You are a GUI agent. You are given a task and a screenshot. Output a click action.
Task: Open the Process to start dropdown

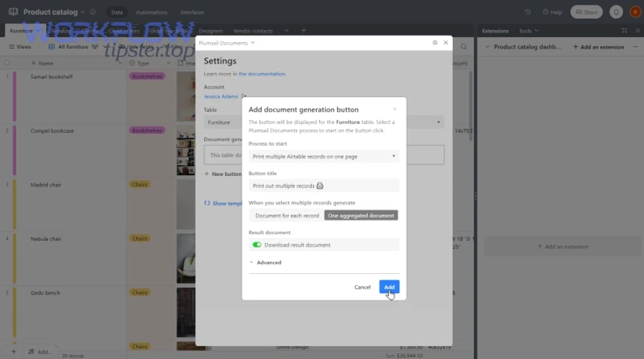[x=323, y=157]
